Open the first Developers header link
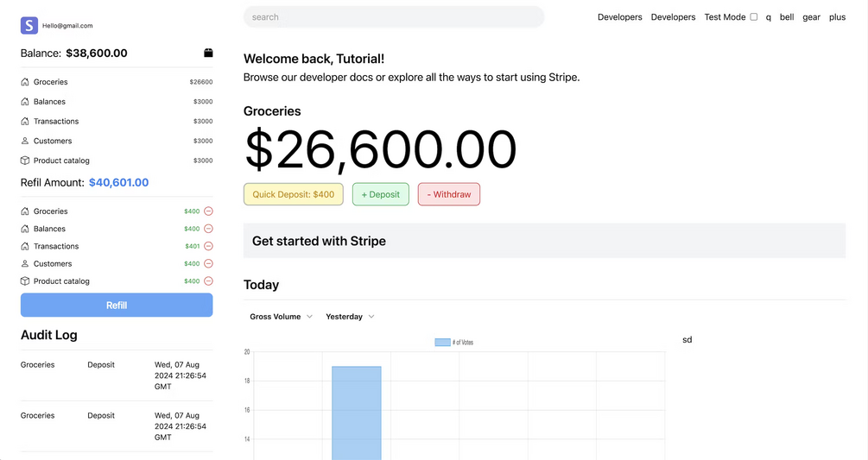868x460 pixels. coord(619,17)
